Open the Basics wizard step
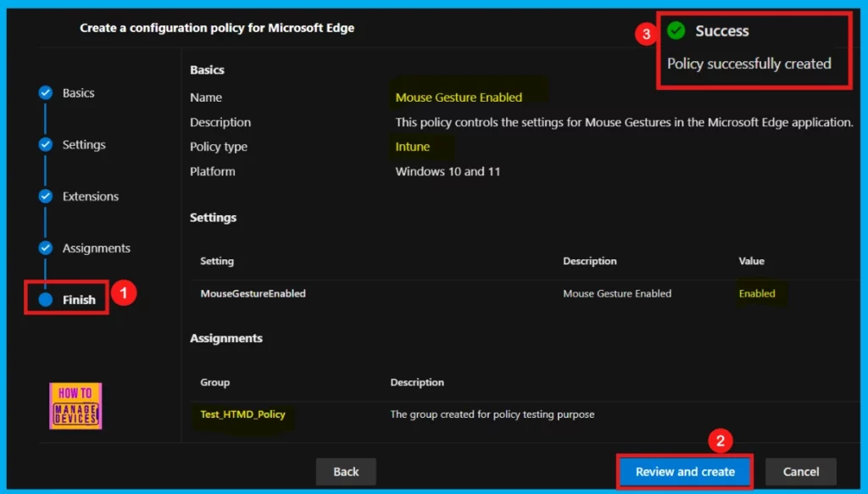868x494 pixels. coord(78,93)
